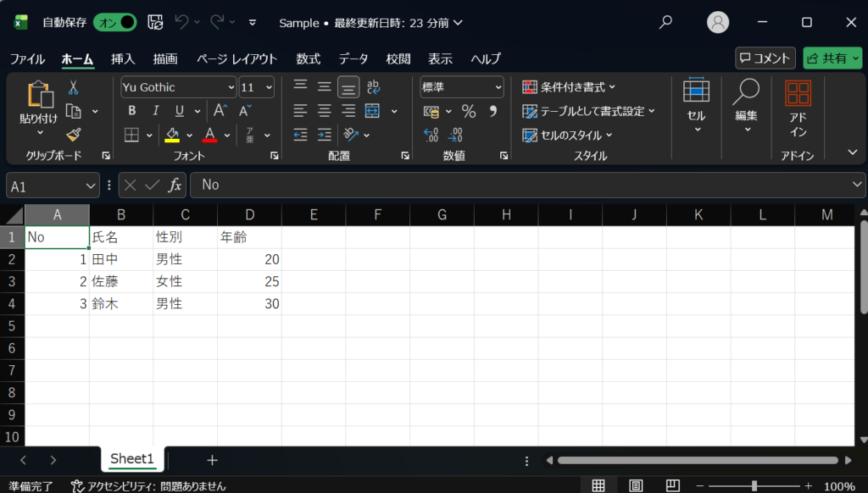Viewport: 868px width, 493px height.
Task: Open the user account avatar icon
Action: [717, 22]
